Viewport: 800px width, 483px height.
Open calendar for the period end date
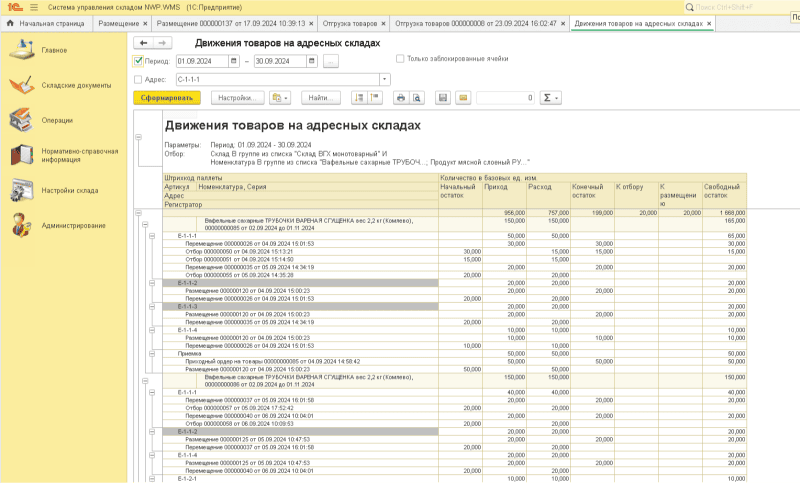(x=312, y=61)
